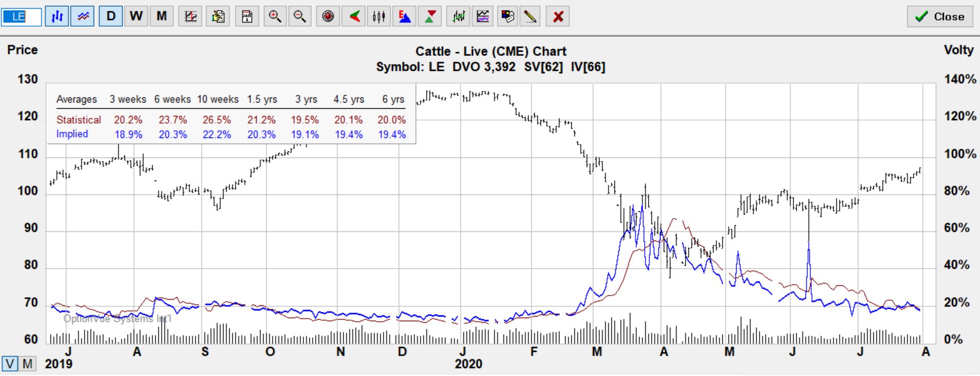Open the color palette settings icon

pos(507,16)
